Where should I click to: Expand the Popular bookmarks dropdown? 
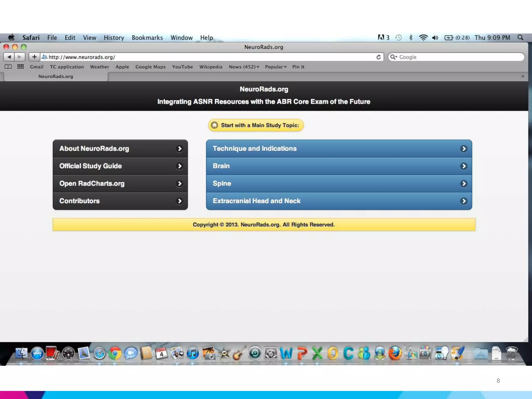(x=276, y=67)
